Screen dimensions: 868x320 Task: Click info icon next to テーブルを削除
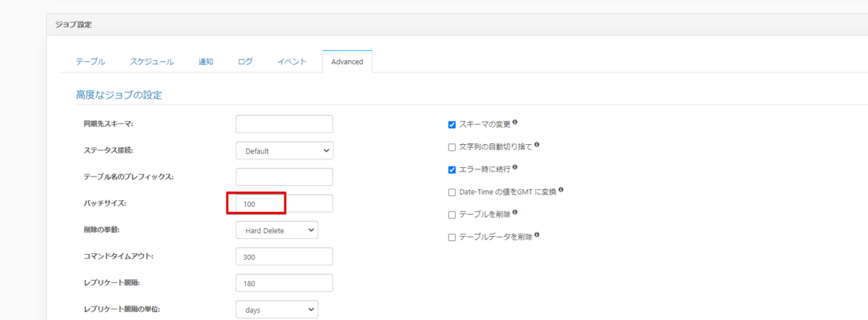(515, 213)
